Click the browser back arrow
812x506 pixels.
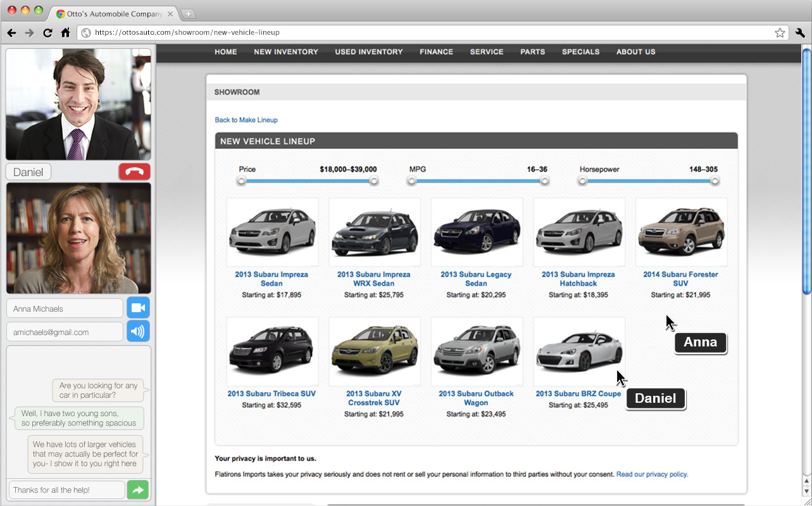[11, 33]
